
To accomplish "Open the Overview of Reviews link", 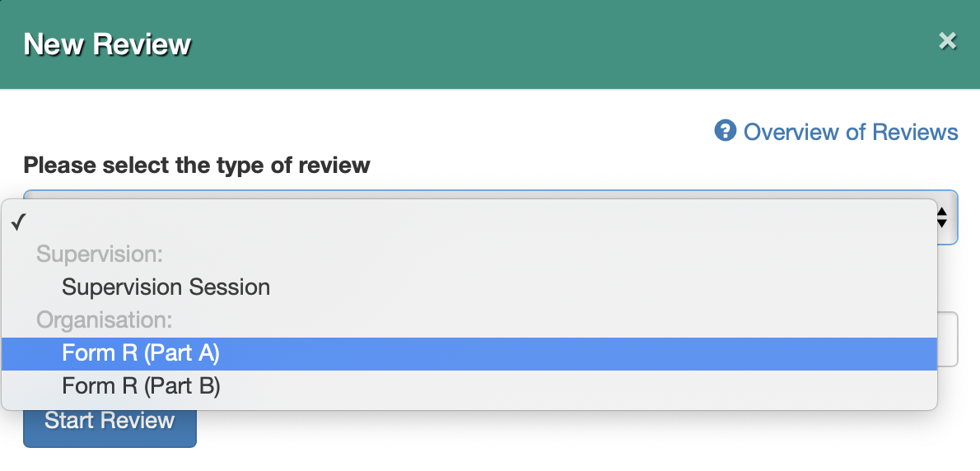I will [x=850, y=132].
